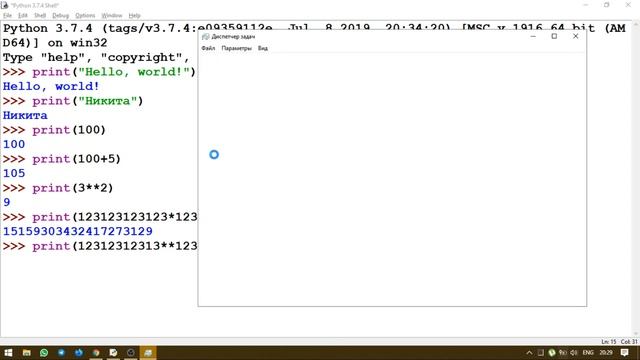Viewport: 640px width, 360px height.
Task: Open Вид menu in Диспетчер задач
Action: click(263, 48)
